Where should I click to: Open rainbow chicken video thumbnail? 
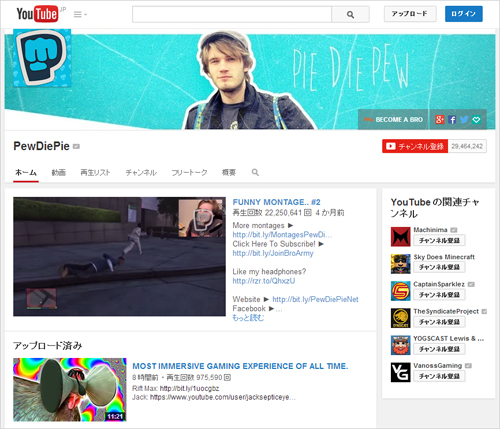coord(70,390)
